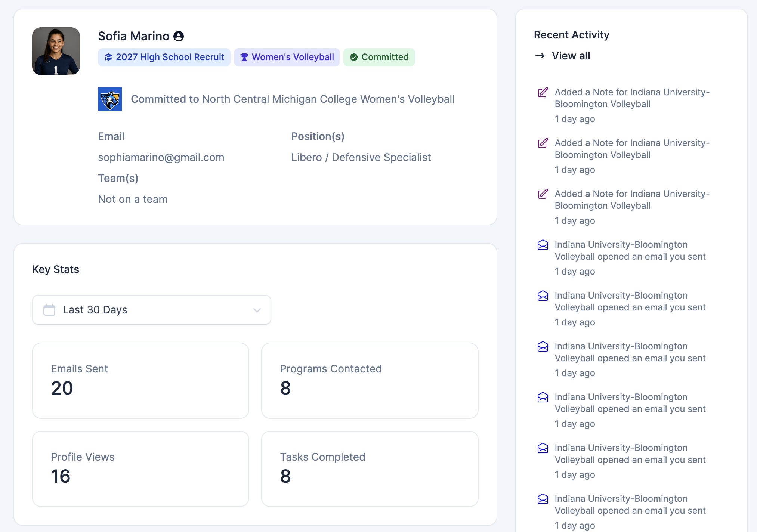Select the Women's Volleyball badge
The height and width of the screenshot is (532, 757).
pyautogui.click(x=287, y=57)
